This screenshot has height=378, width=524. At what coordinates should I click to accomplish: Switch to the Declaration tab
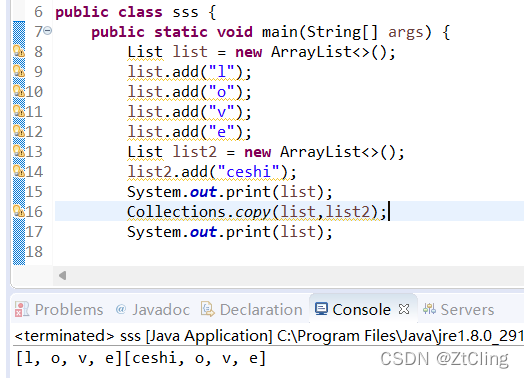tap(252, 309)
